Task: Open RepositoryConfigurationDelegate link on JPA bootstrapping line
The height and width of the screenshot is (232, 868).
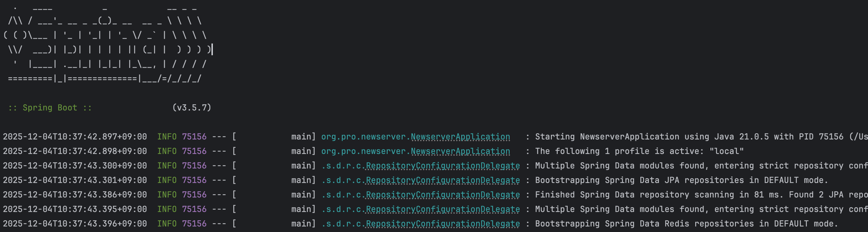Action: point(443,181)
